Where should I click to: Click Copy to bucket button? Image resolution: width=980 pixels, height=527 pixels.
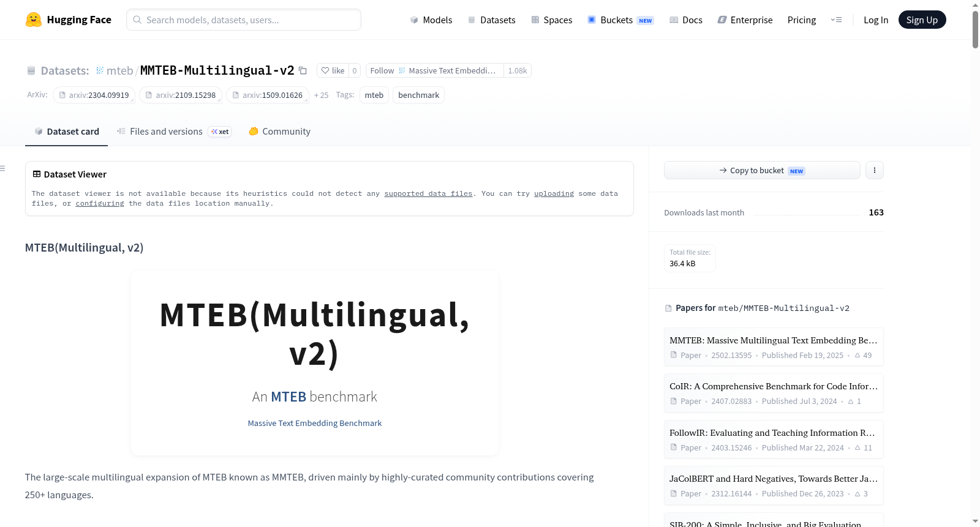tap(762, 170)
